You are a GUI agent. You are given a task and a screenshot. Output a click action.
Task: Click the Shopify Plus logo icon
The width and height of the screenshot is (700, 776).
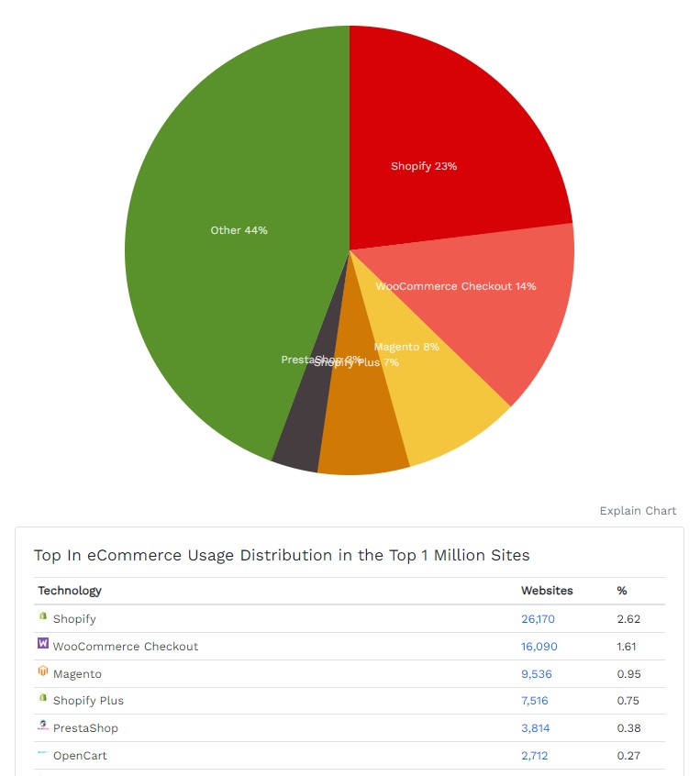42,698
